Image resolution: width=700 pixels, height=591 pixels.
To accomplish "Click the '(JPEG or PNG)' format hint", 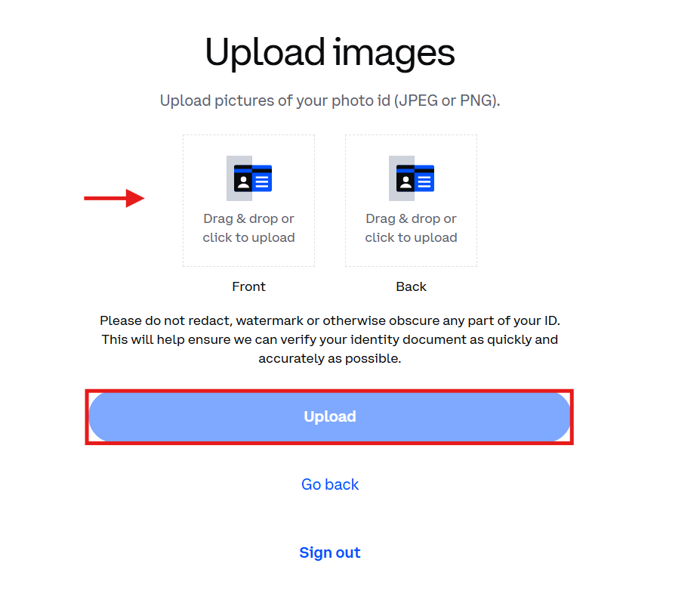I will pyautogui.click(x=447, y=101).
